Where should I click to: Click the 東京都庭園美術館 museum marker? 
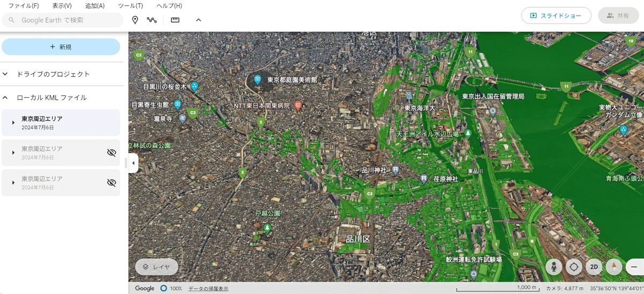pyautogui.click(x=258, y=79)
